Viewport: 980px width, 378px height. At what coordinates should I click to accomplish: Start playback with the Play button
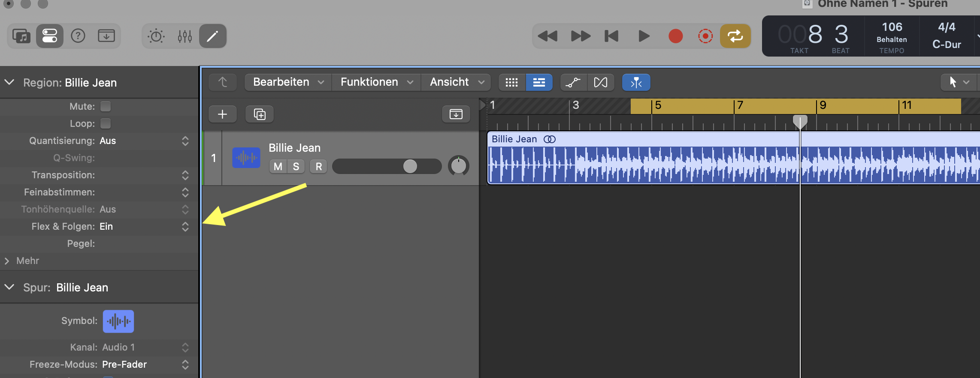tap(644, 36)
